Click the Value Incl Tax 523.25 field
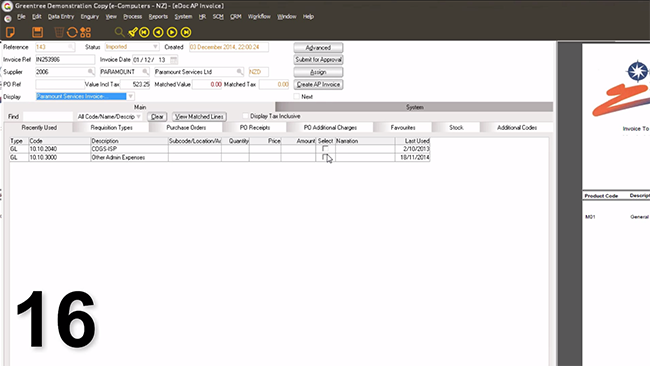Image resolution: width=650 pixels, height=366 pixels. [135, 84]
